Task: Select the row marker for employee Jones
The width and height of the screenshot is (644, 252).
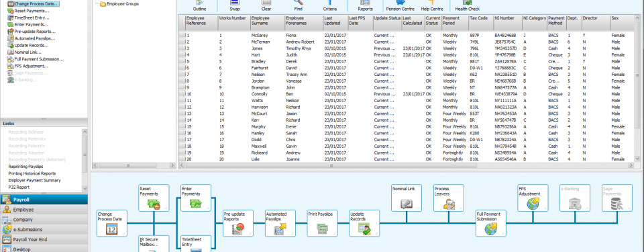Action: point(182,48)
